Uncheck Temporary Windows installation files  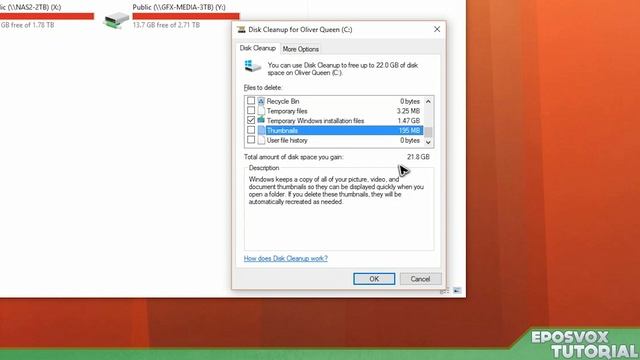coord(251,120)
